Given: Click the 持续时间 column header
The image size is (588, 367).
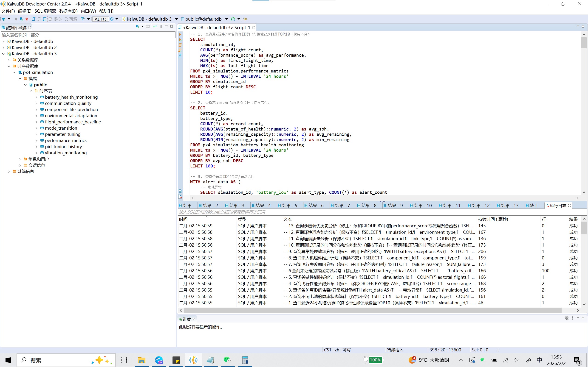Looking at the screenshot, I should 493,219.
